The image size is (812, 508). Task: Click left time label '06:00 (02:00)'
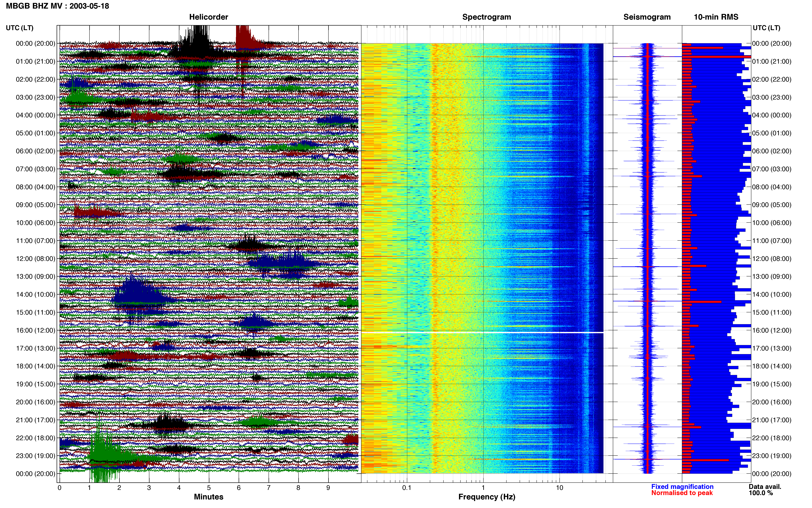click(36, 151)
